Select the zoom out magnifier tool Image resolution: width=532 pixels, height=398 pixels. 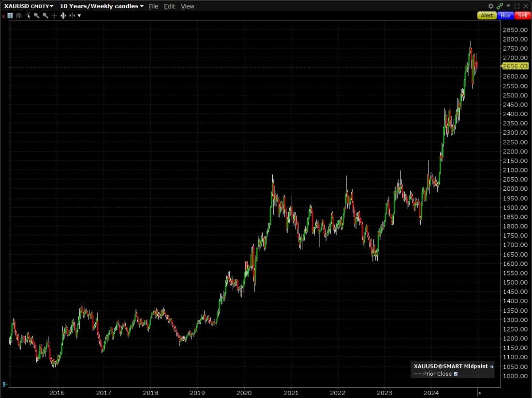coord(45,15)
